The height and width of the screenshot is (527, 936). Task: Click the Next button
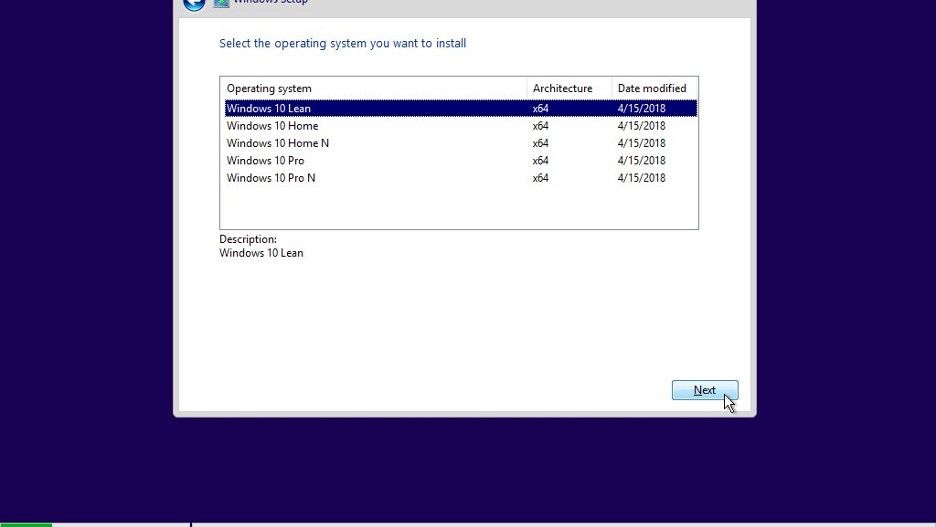(x=705, y=390)
